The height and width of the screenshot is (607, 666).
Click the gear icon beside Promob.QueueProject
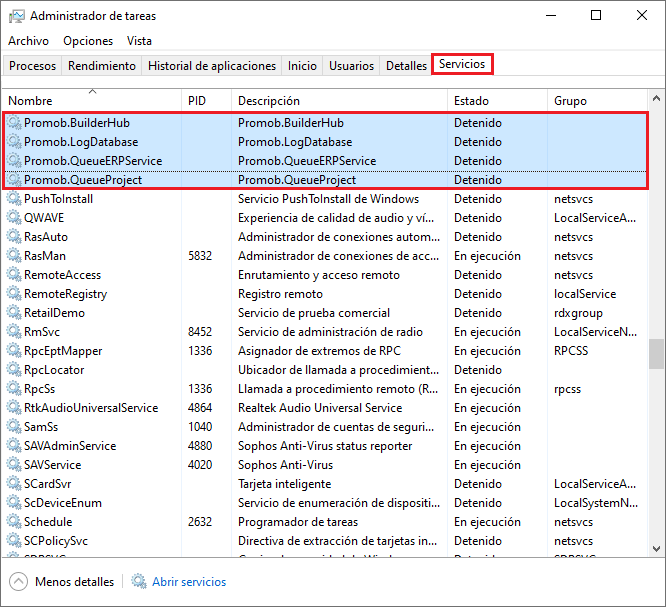(x=14, y=180)
